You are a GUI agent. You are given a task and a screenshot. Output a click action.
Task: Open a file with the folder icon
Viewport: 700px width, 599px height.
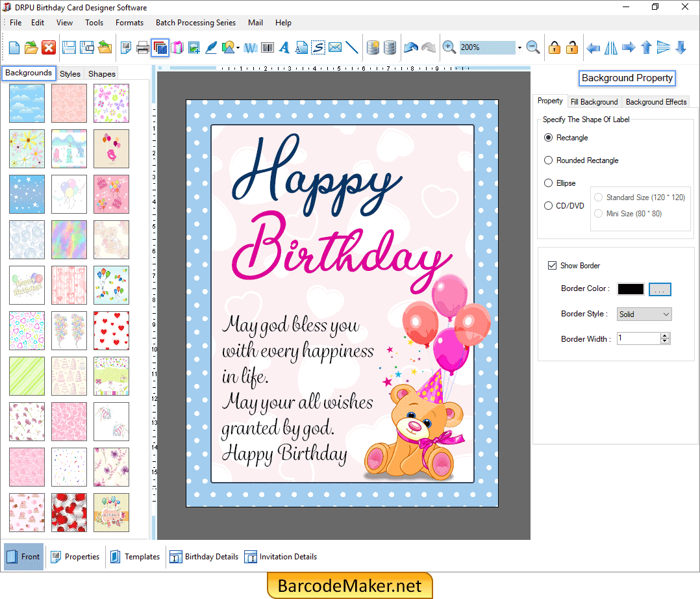tap(31, 47)
